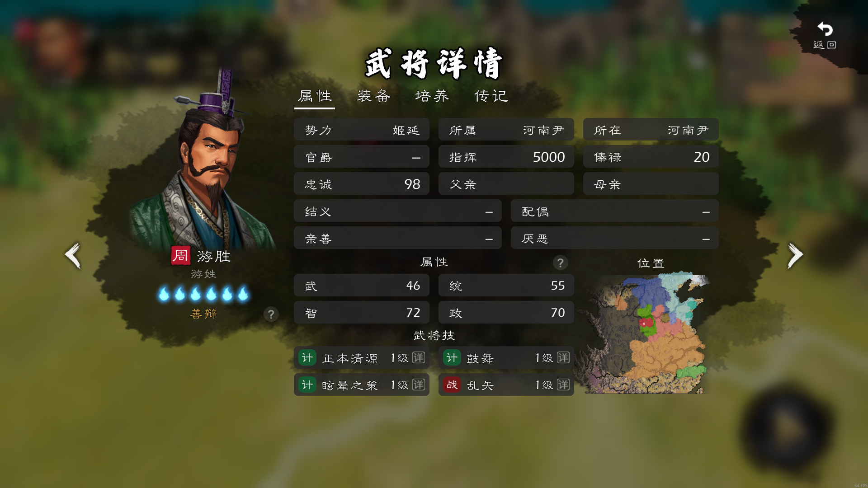Viewport: 868px width, 488px height.
Task: Open help icon beside 善辩 trait
Action: point(271,314)
